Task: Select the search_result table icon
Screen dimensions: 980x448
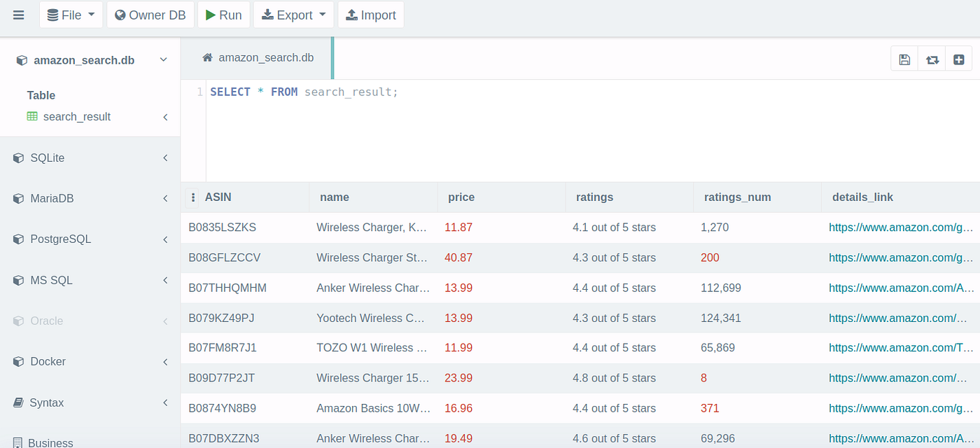Action: 31,116
